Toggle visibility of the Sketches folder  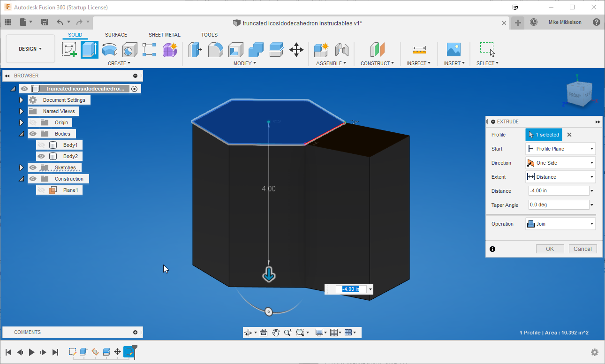coord(32,167)
